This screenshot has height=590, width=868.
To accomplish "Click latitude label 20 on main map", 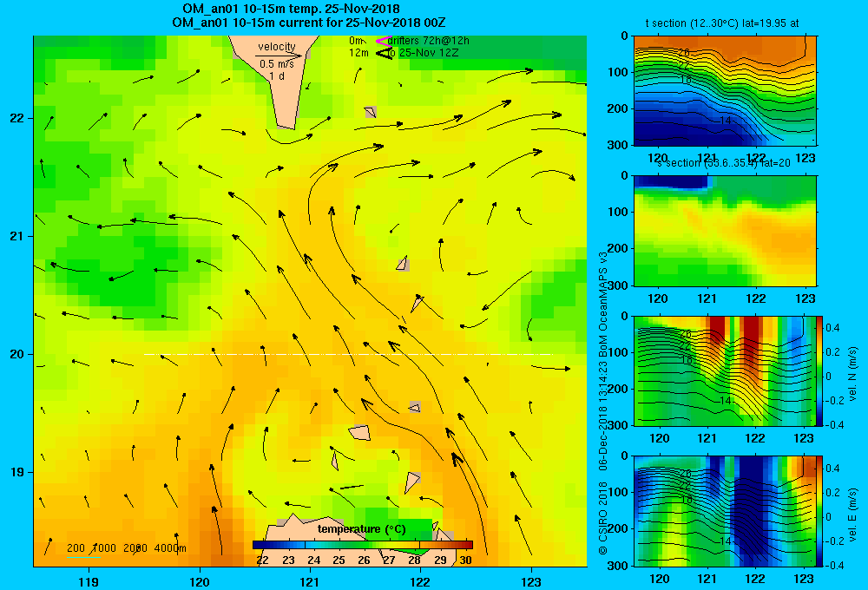I will [17, 354].
